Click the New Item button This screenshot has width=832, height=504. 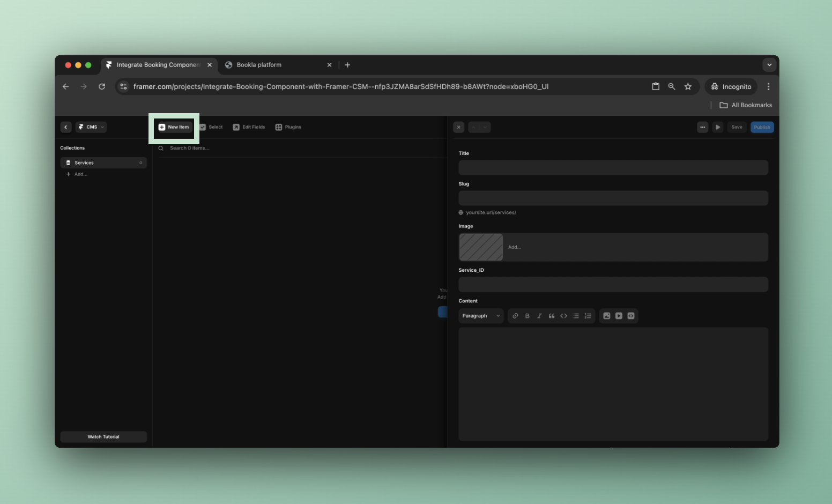pyautogui.click(x=174, y=127)
